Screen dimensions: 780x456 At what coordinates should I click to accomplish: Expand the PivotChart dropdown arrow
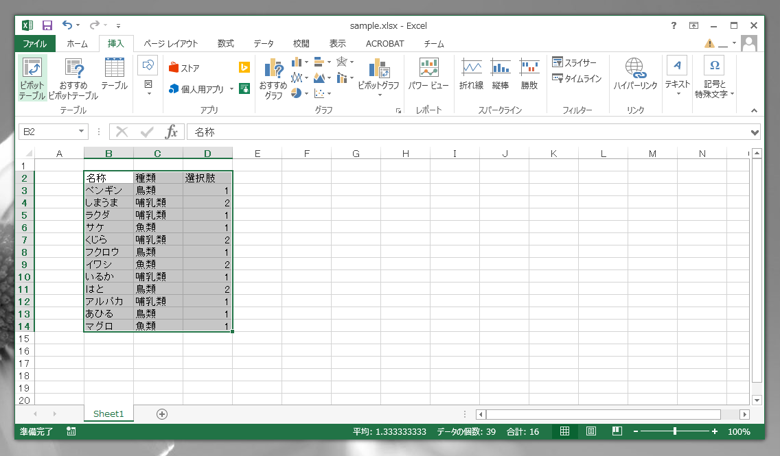point(379,95)
